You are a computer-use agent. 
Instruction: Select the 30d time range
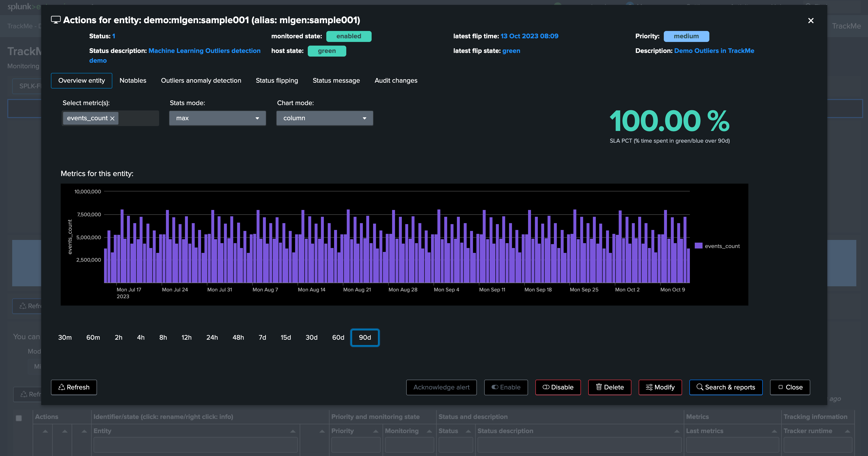(311, 338)
